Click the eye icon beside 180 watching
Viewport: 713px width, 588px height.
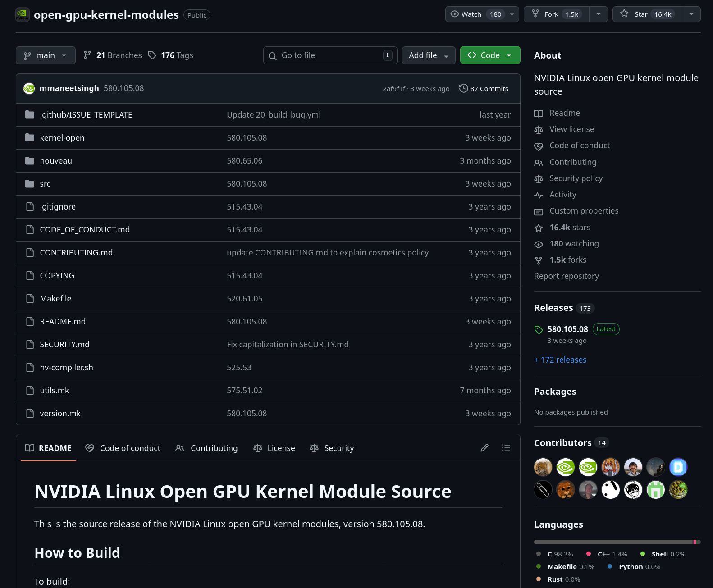pyautogui.click(x=539, y=244)
